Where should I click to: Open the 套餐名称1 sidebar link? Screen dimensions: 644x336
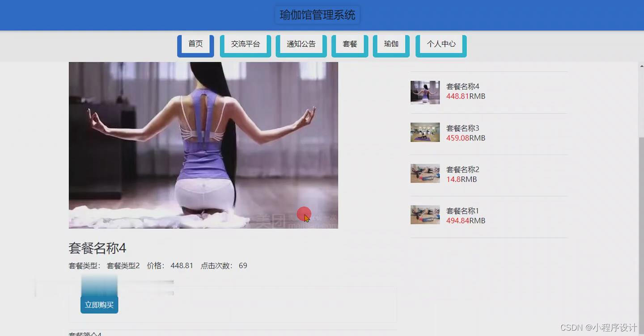(x=463, y=210)
